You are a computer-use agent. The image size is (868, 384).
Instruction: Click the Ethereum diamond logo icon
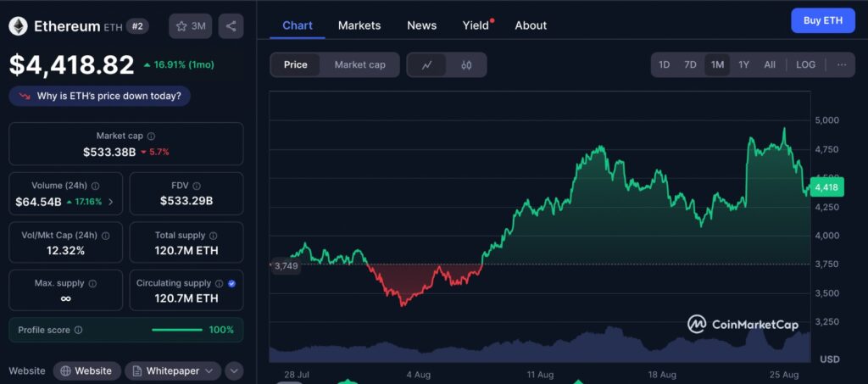point(17,26)
